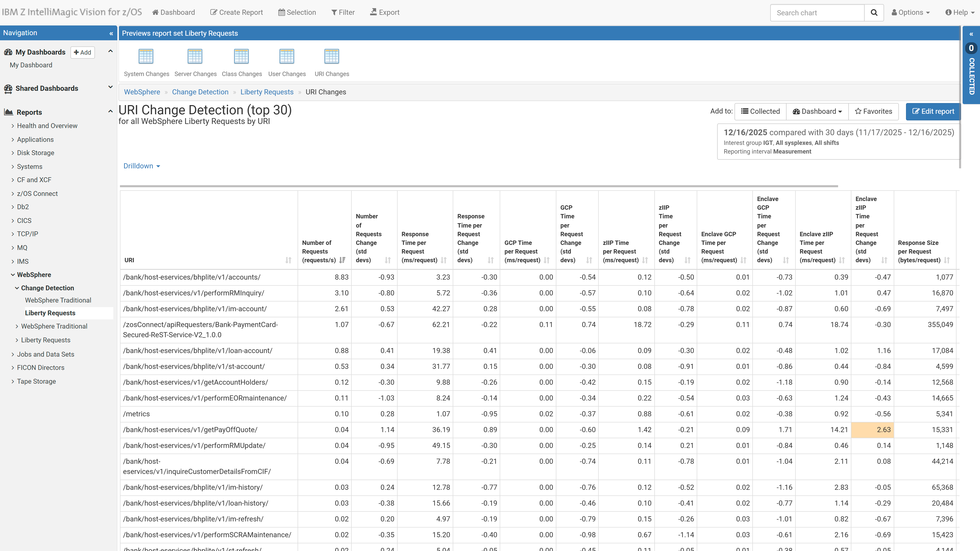Go to Change Detection breadcrumb link
This screenshot has height=551, width=980.
(200, 92)
